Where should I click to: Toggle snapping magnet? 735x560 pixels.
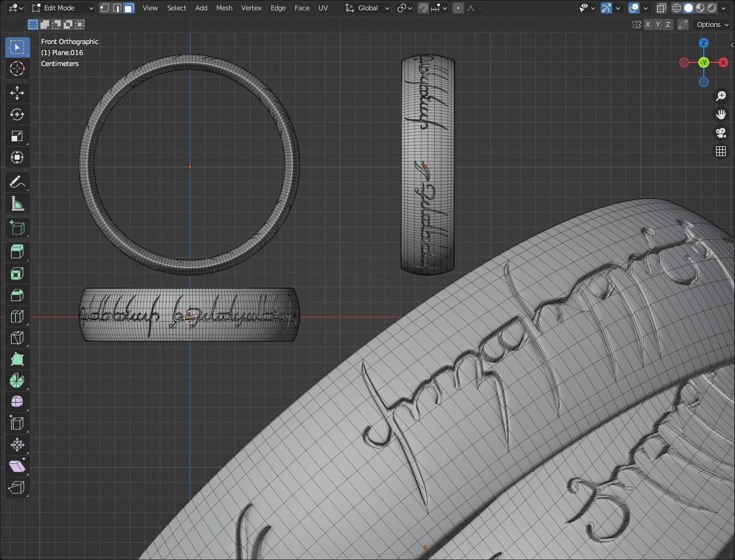point(423,8)
